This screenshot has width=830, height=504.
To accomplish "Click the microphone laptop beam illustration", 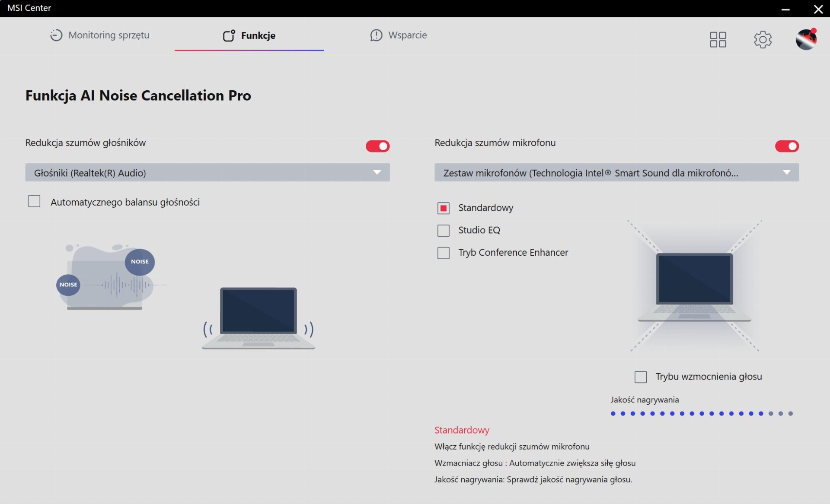I will 694,286.
